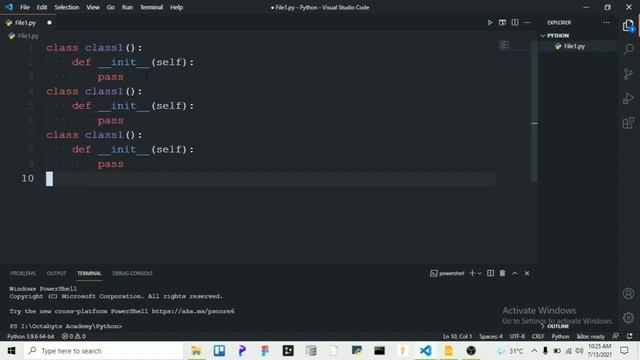
Task: Open Explorer panel views and more actions
Action: coord(606,22)
